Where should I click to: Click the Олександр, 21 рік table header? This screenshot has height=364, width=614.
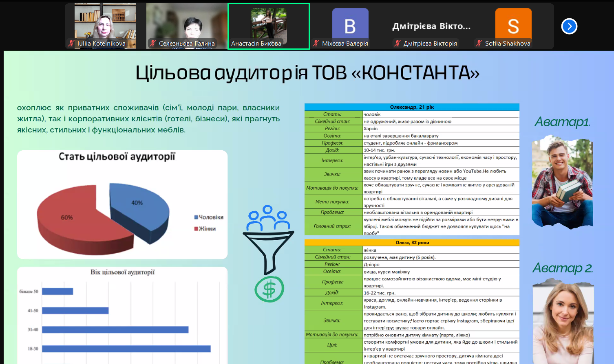tap(412, 107)
